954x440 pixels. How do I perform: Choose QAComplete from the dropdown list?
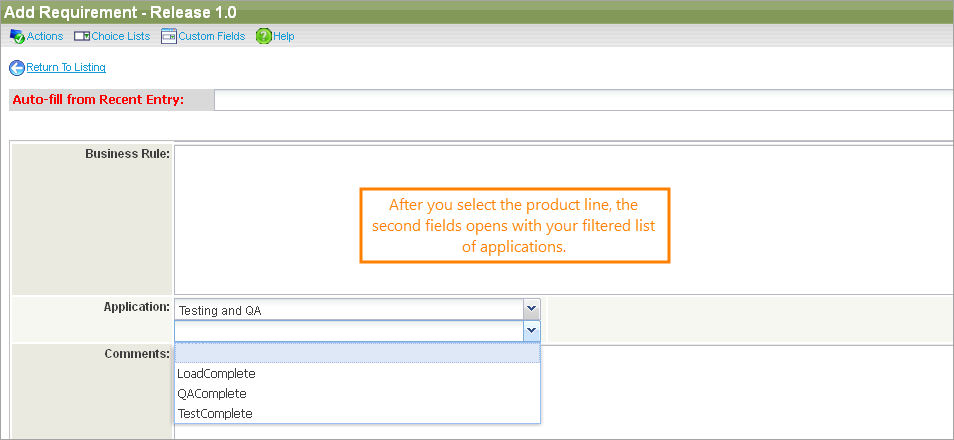point(212,393)
